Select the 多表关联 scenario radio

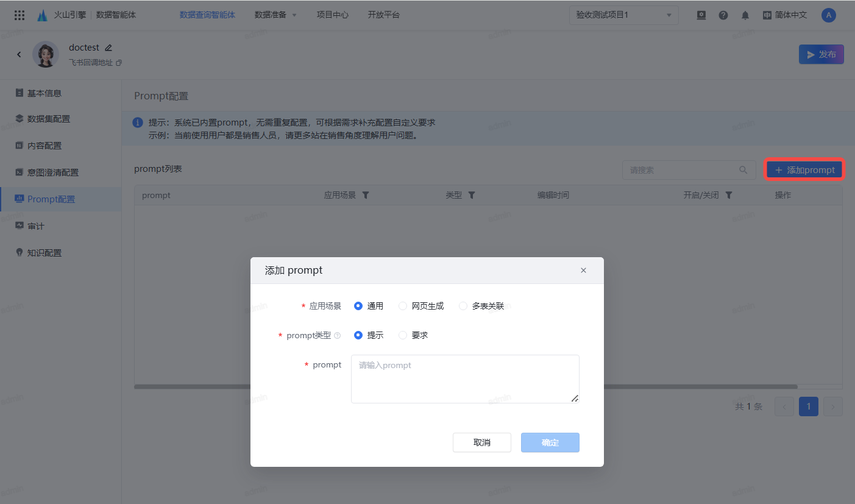(x=463, y=306)
